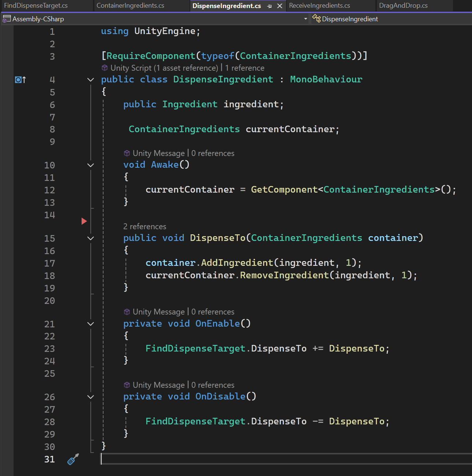Click the Unity Message icon above Awake
This screenshot has width=472, height=476.
coord(127,153)
